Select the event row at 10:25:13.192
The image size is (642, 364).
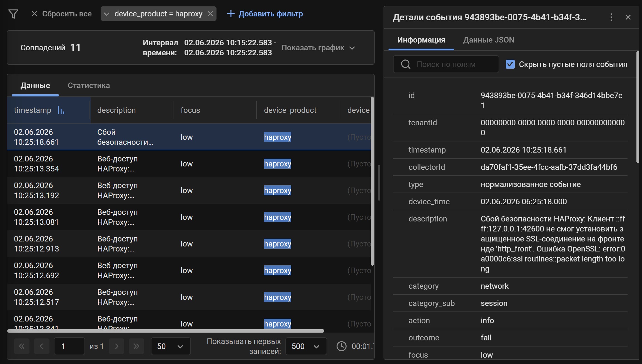(x=189, y=190)
